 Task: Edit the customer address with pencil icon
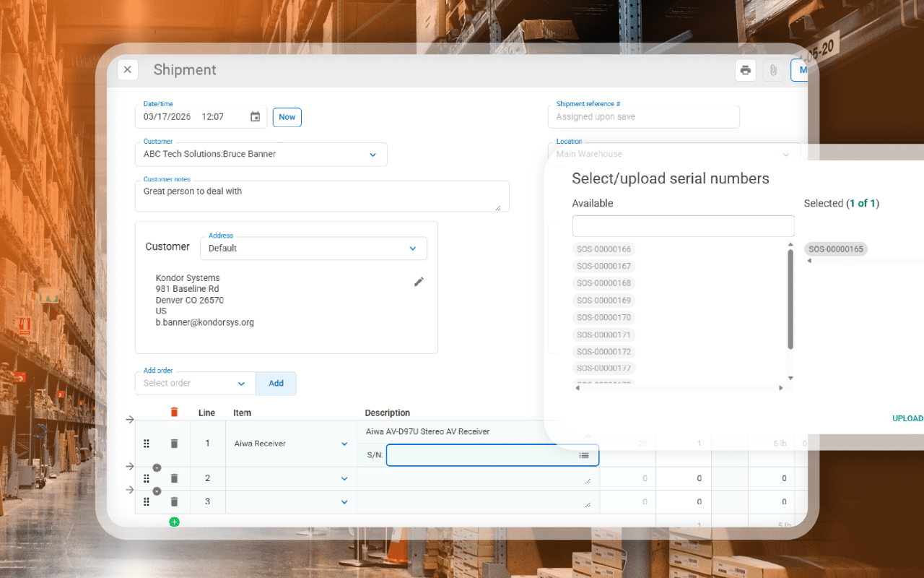tap(419, 282)
